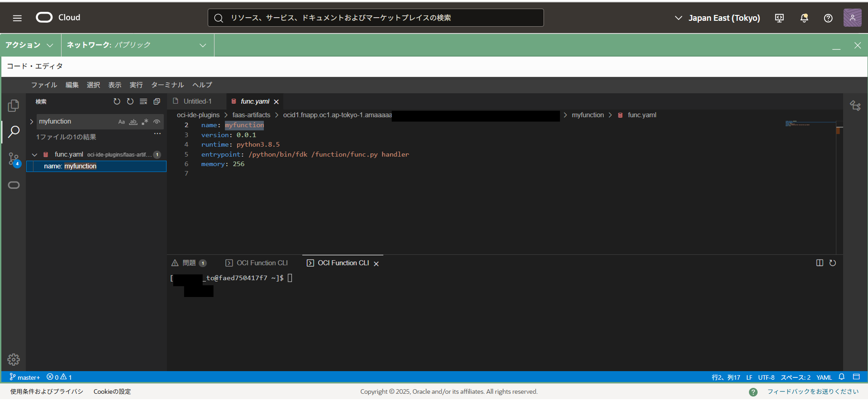This screenshot has width=868, height=401.
Task: Click the LF end-of-line selector
Action: point(749,377)
